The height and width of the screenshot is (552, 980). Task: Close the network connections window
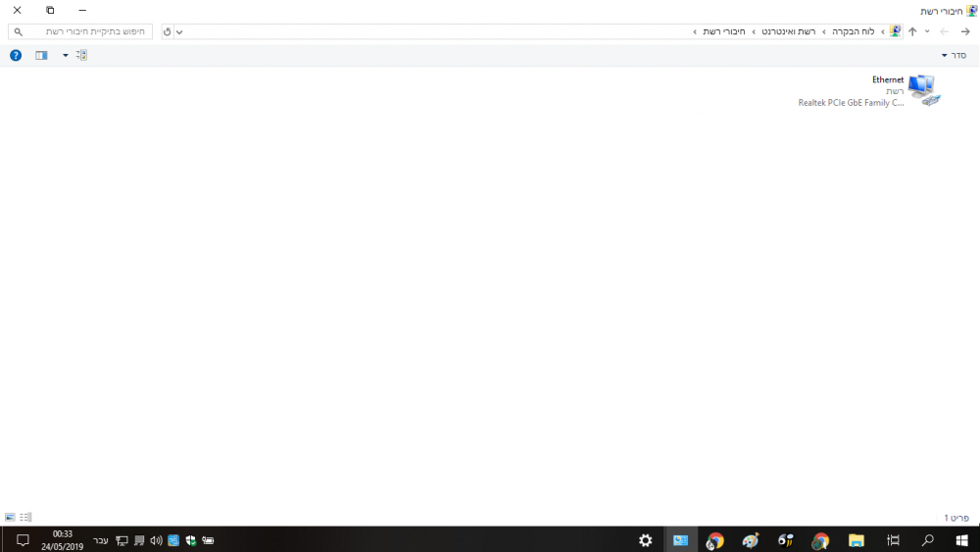tap(17, 10)
